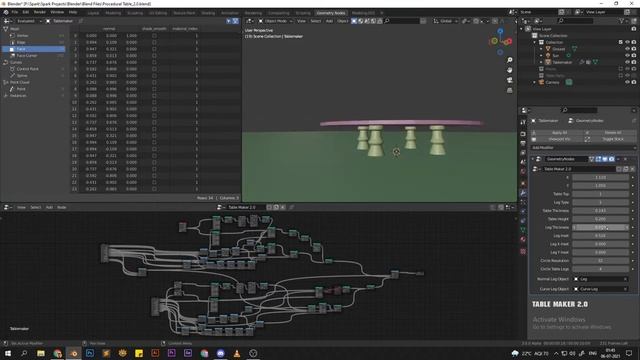Open Photoshop from the Windows taskbar
This screenshot has height=360, width=640.
pyautogui.click(x=90, y=353)
